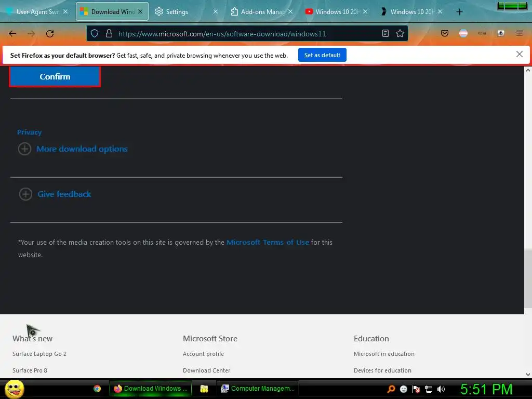Click the 5:51 PM taskbar clock

(x=486, y=389)
